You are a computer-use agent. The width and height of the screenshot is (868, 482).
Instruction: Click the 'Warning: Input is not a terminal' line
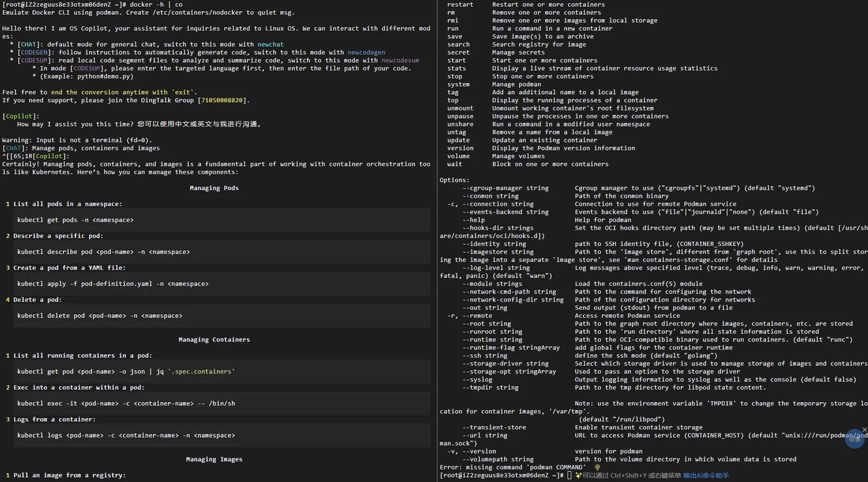[77, 141]
